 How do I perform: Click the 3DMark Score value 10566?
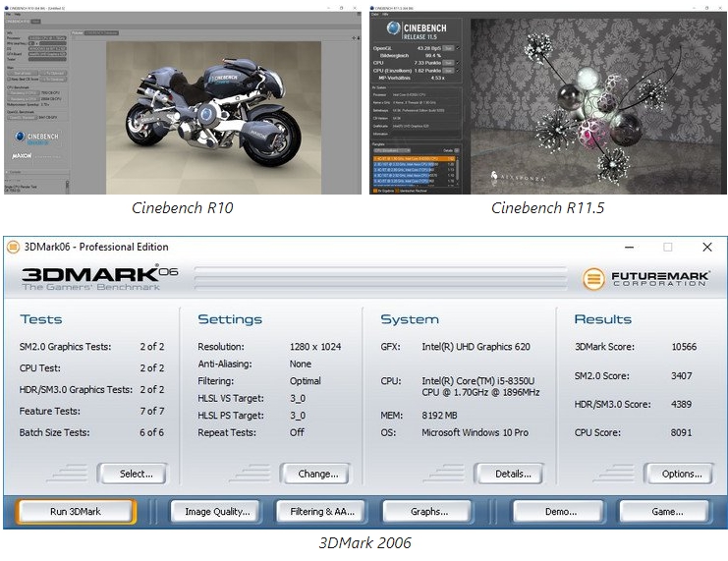coord(684,347)
